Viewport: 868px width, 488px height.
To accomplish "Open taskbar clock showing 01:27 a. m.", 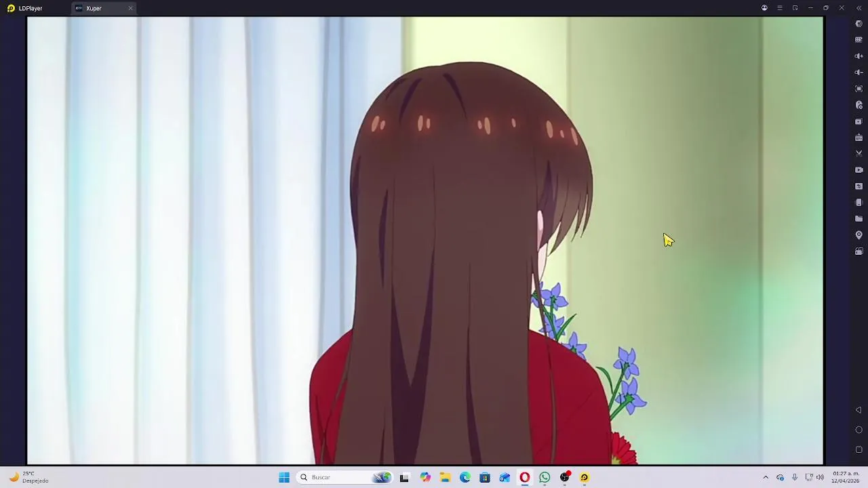I will click(x=846, y=477).
